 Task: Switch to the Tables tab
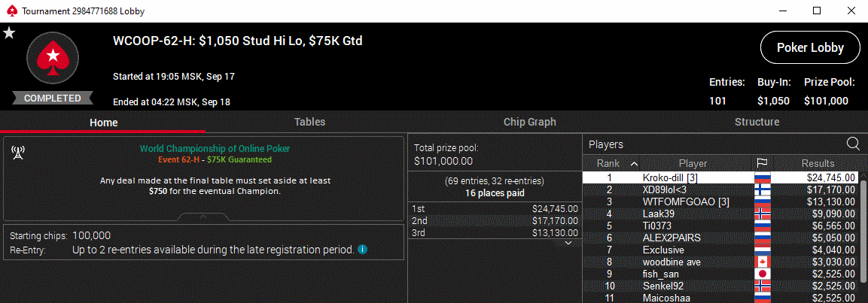pos(309,122)
